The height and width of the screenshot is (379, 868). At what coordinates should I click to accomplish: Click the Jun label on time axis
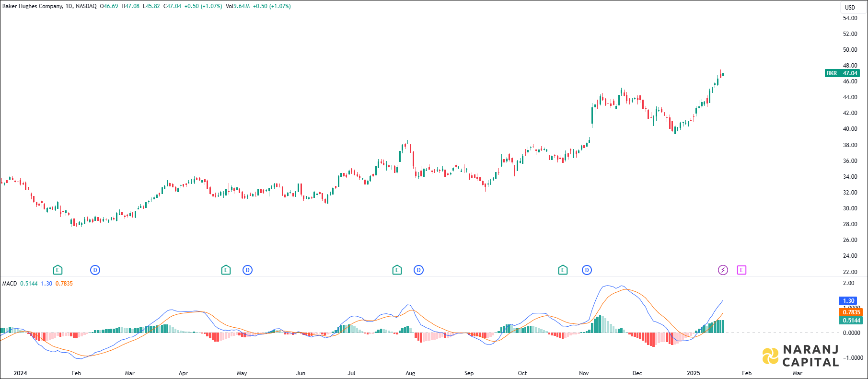click(x=301, y=373)
